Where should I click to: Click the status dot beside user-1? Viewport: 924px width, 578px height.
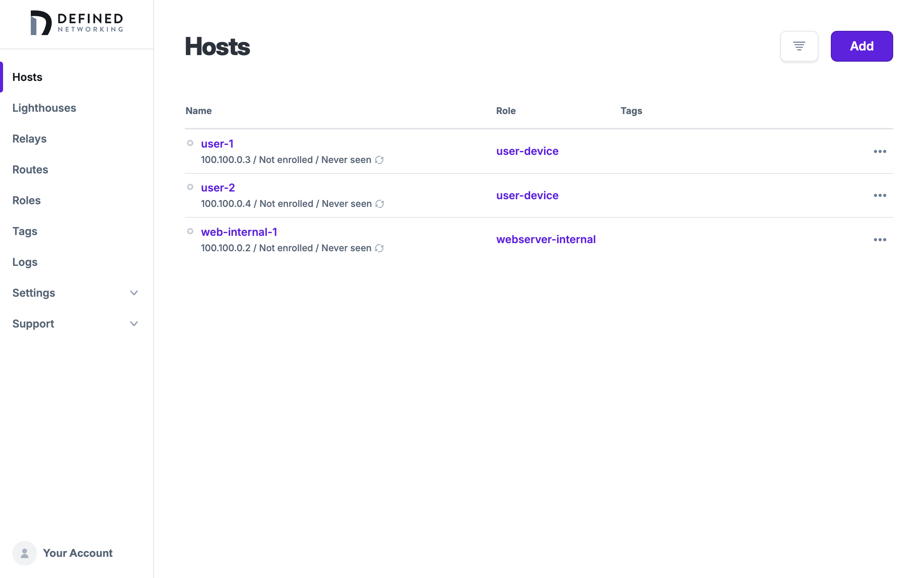pyautogui.click(x=190, y=143)
